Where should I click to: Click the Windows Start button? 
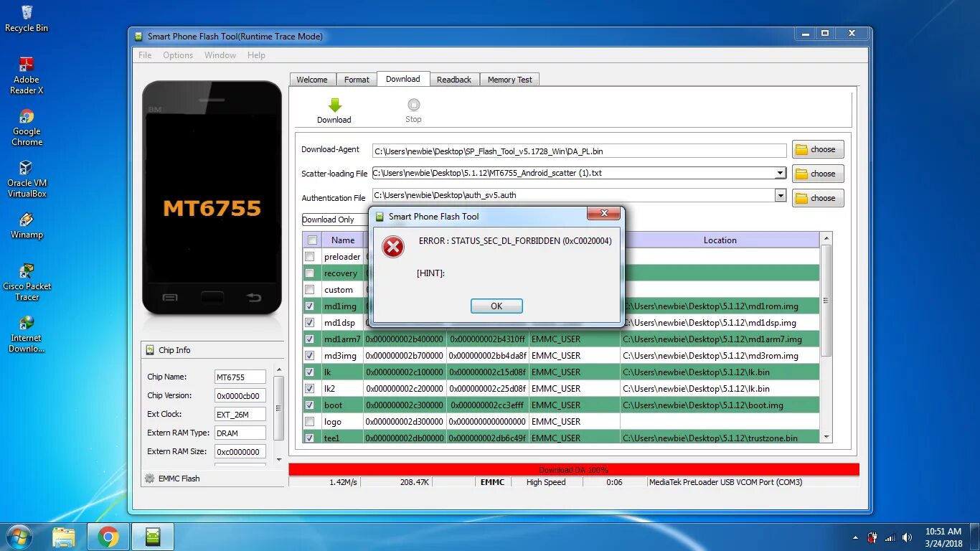(x=19, y=537)
